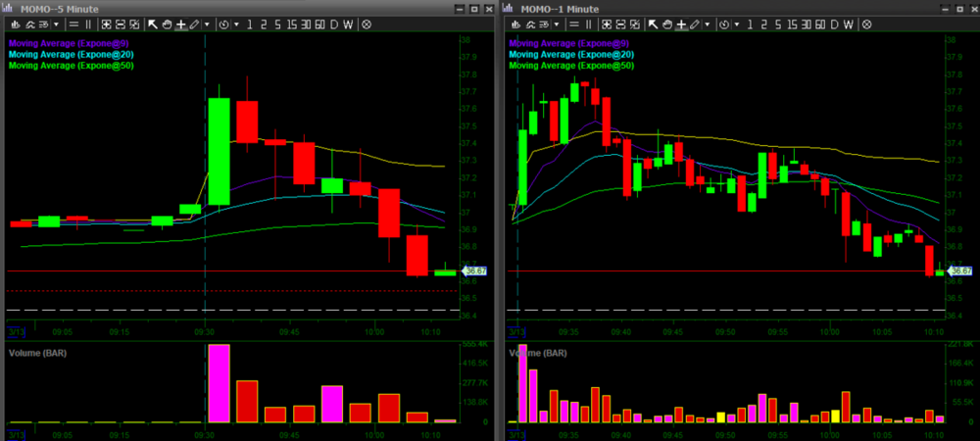The image size is (980, 441).
Task: Select Weekly interval W in 1 Minute chart
Action: pyautogui.click(x=848, y=24)
